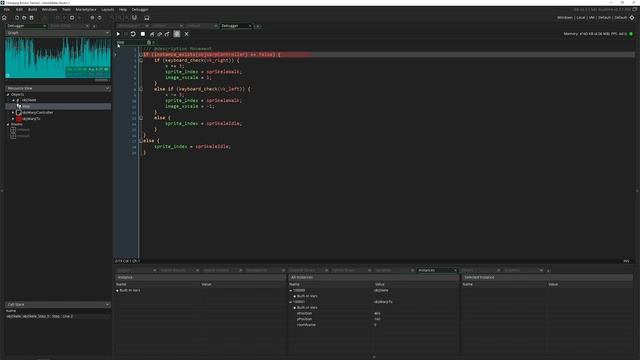Click the New Project toolbar icon

pyautogui.click(x=17, y=18)
